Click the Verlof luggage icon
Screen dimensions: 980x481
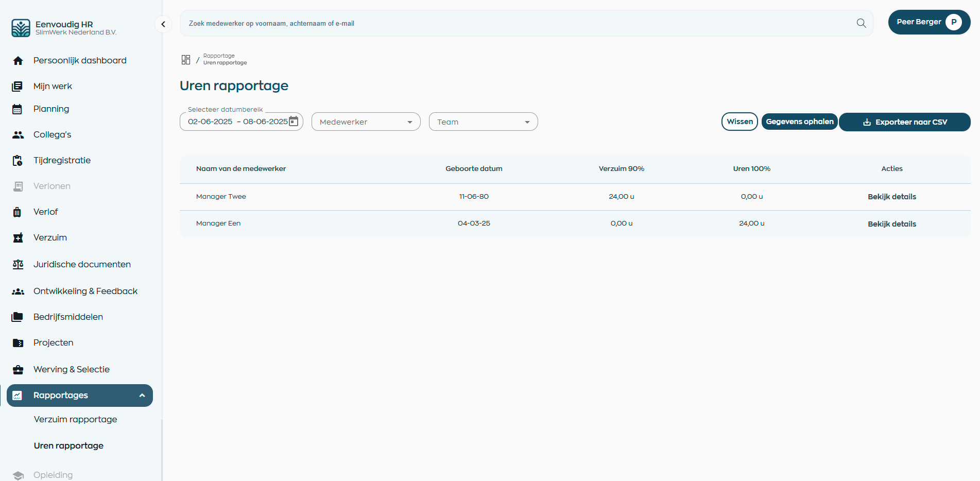click(x=18, y=212)
